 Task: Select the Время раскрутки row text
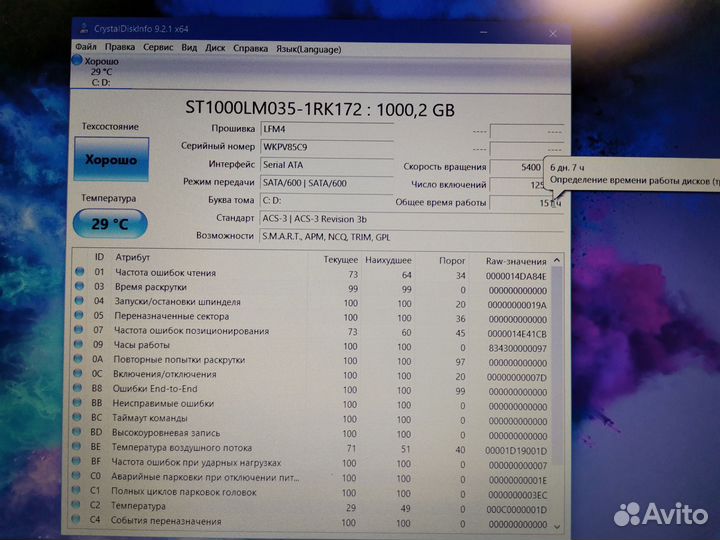pyautogui.click(x=151, y=287)
